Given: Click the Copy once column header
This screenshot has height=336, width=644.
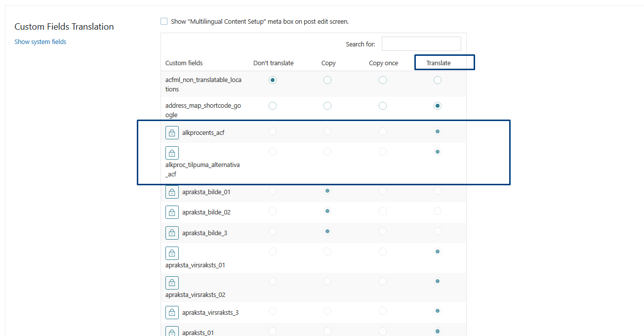Looking at the screenshot, I should pyautogui.click(x=383, y=63).
